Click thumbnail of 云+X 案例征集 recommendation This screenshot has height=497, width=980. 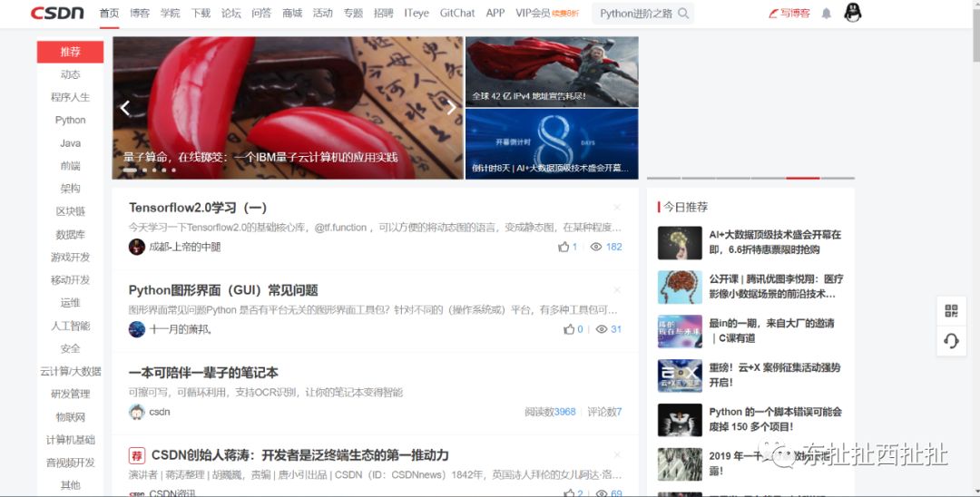[680, 375]
